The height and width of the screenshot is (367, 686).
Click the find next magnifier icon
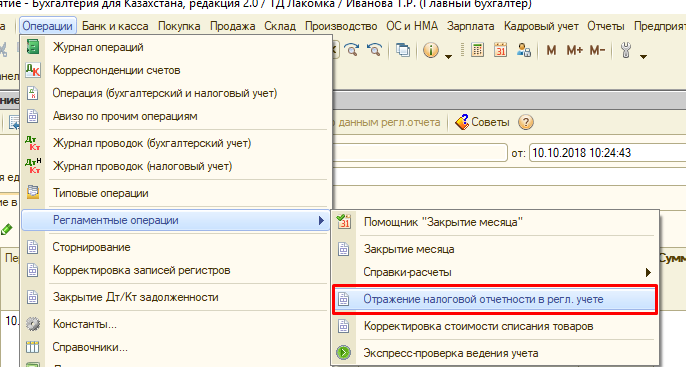click(x=351, y=50)
